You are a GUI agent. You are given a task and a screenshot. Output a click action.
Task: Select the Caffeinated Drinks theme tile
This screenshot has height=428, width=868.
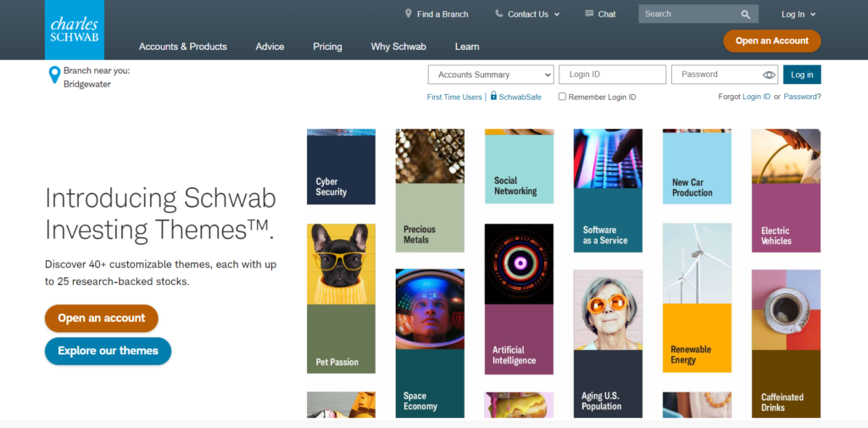point(786,344)
